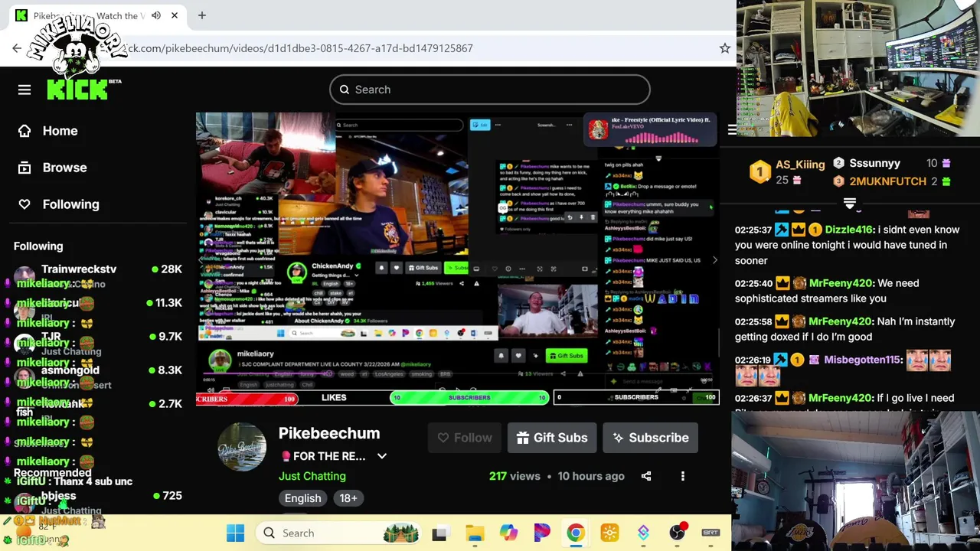Open Task View from the taskbar
The image size is (980, 551).
point(440,533)
